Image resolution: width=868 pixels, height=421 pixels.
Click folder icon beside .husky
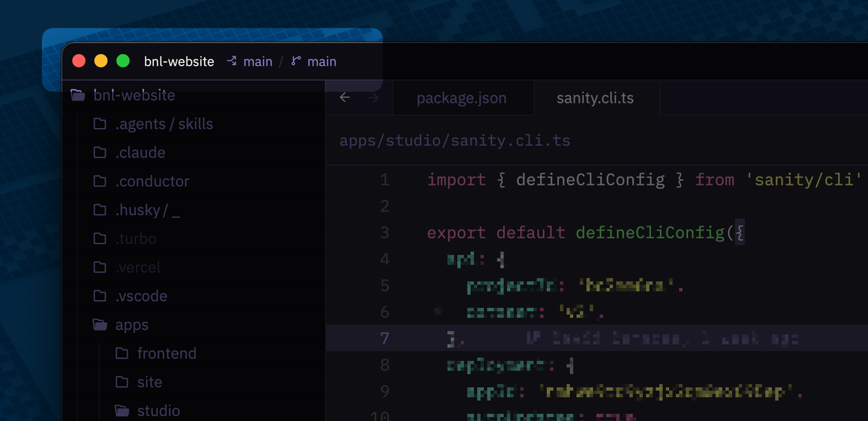[100, 210]
